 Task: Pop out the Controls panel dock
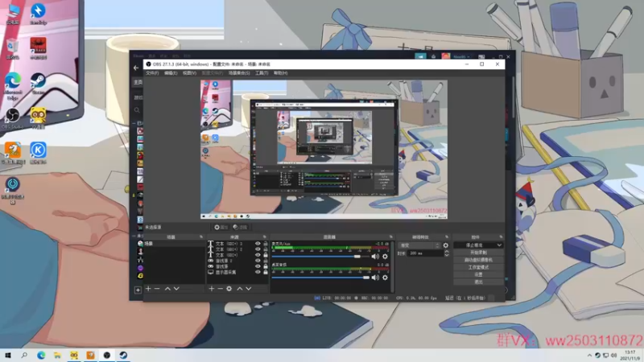[501, 237]
